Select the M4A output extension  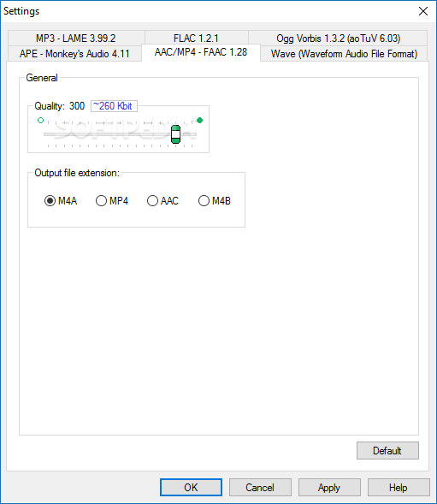click(x=61, y=201)
